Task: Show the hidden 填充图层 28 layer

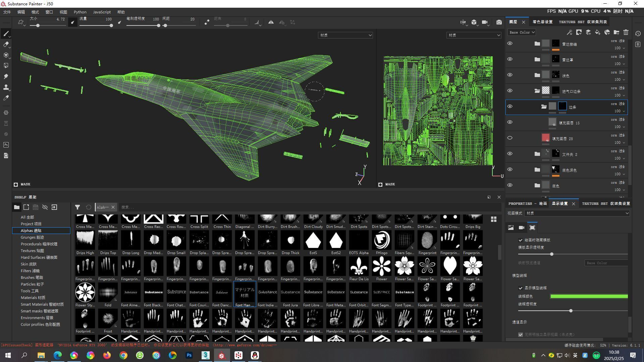Action: 510,138
